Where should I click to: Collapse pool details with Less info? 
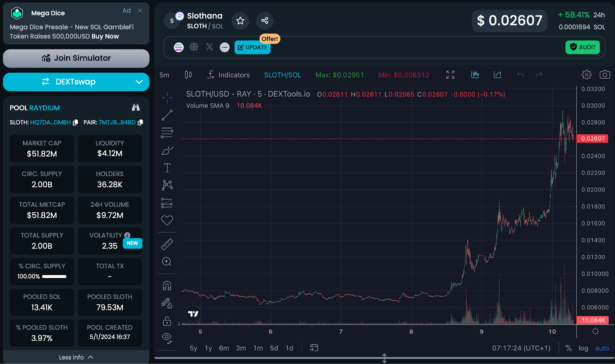(x=76, y=357)
